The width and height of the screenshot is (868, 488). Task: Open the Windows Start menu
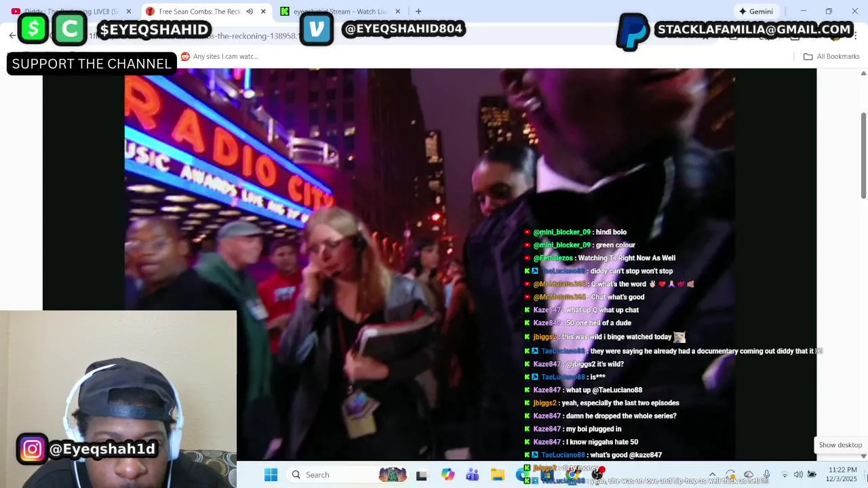point(271,474)
